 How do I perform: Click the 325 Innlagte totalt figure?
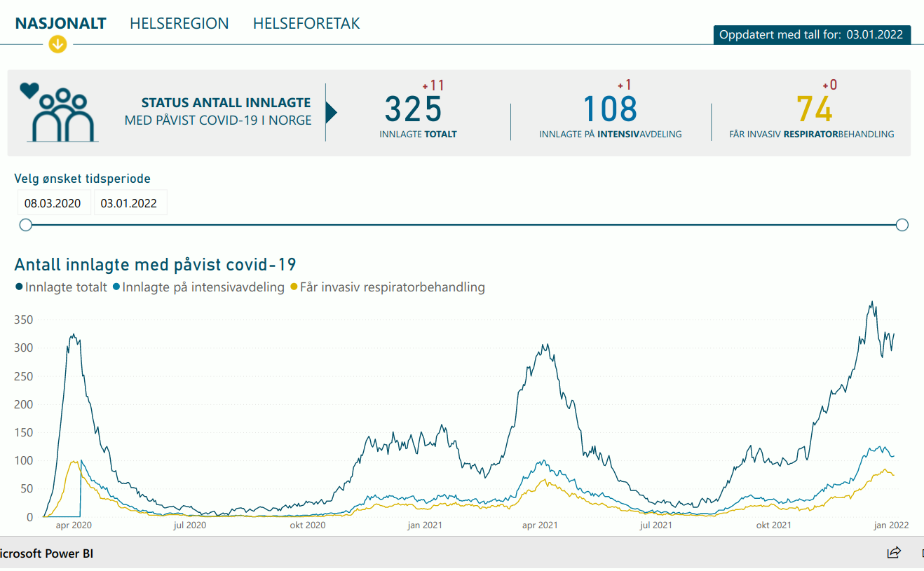coord(414,110)
